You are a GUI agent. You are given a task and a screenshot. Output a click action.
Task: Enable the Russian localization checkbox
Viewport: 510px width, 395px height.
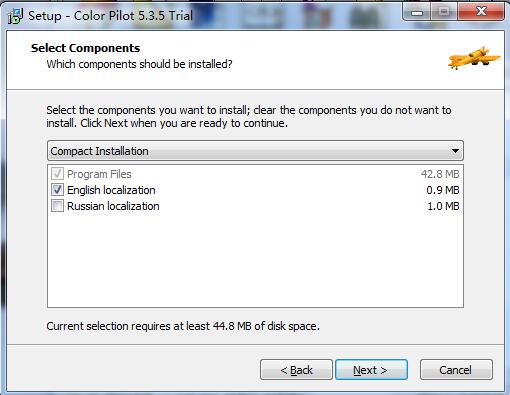click(57, 206)
